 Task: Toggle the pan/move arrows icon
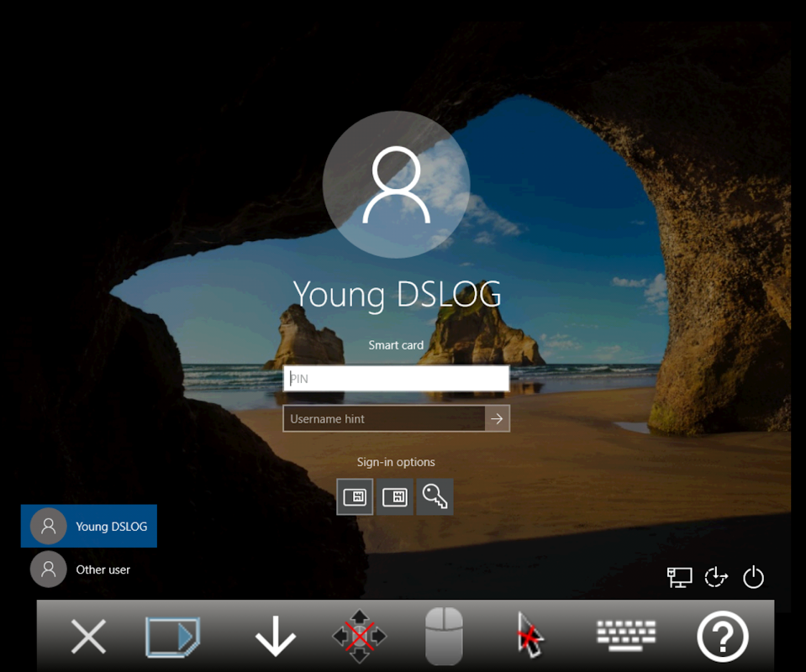click(360, 637)
